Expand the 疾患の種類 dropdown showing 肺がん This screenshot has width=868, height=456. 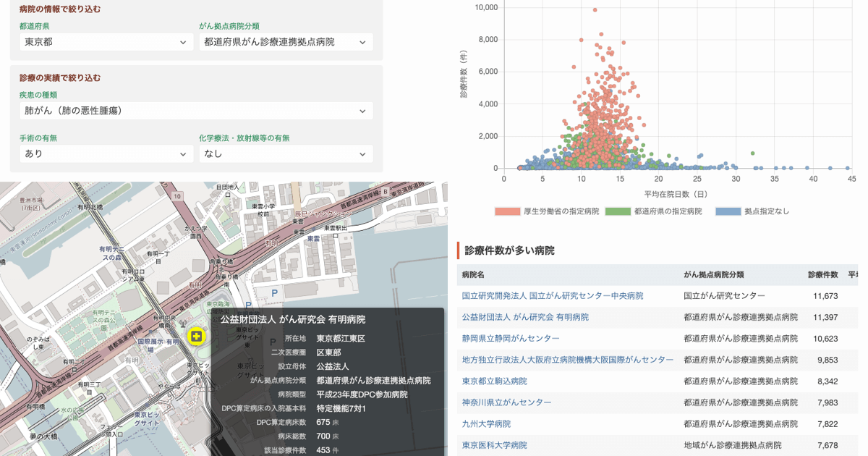click(197, 111)
